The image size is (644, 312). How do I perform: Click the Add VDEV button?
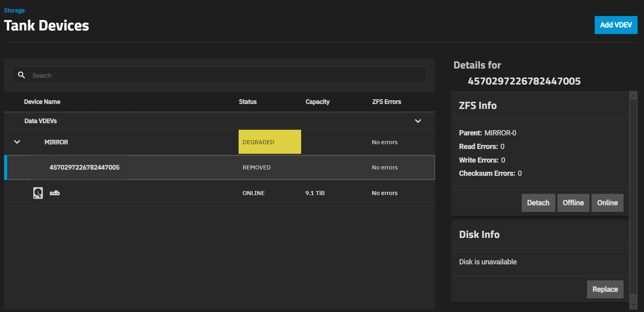coord(616,25)
